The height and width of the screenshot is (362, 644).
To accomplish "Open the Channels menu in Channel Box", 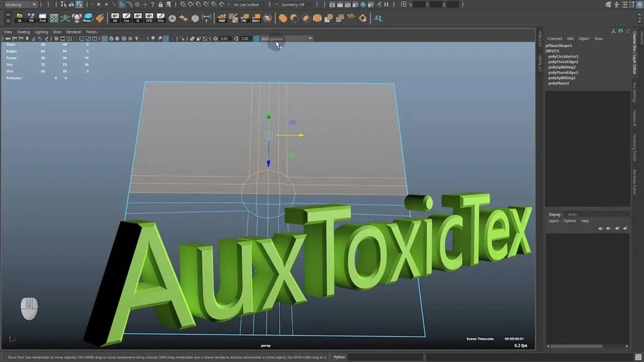I will coord(555,39).
